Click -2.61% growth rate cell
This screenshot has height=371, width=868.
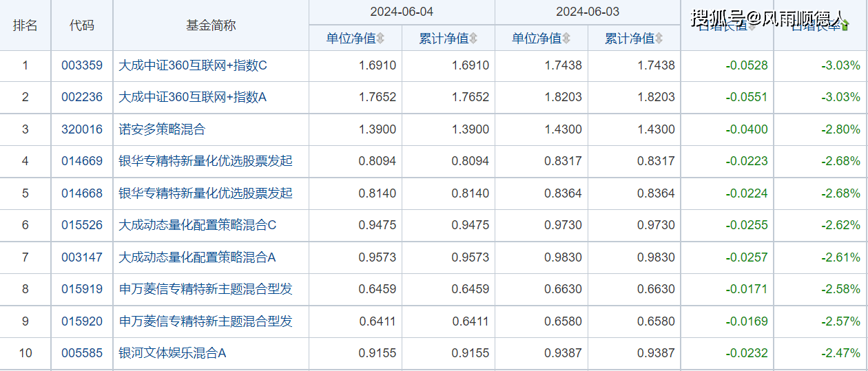click(x=840, y=257)
